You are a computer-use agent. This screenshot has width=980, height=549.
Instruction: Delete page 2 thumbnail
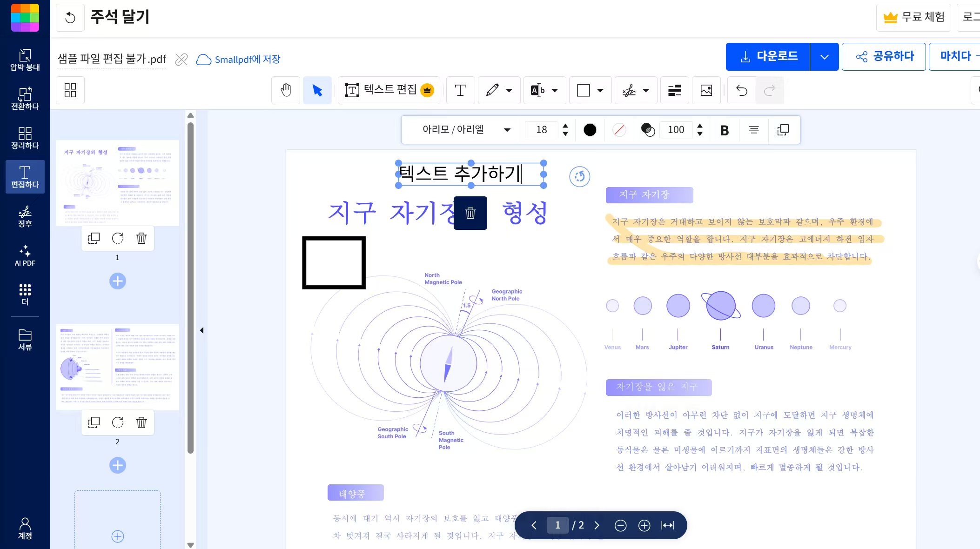coord(141,422)
